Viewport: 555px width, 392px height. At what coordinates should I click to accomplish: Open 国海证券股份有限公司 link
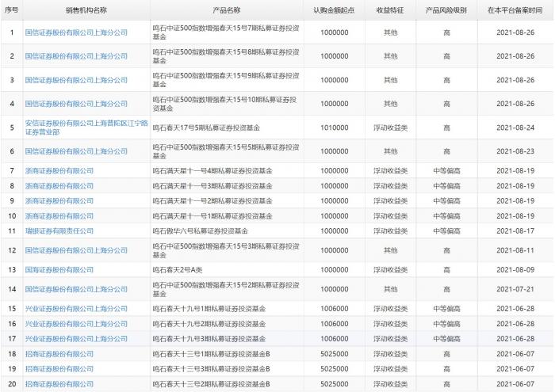[59, 270]
